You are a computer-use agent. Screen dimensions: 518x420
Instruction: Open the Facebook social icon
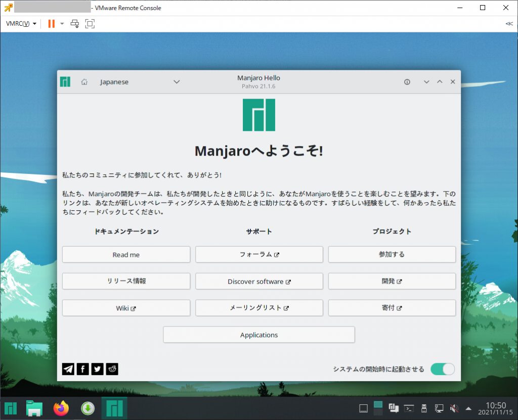coord(82,369)
